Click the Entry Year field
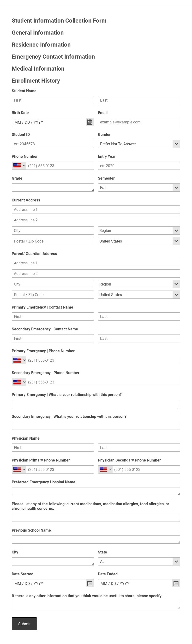Viewport: 192px width, 644px height. click(139, 166)
